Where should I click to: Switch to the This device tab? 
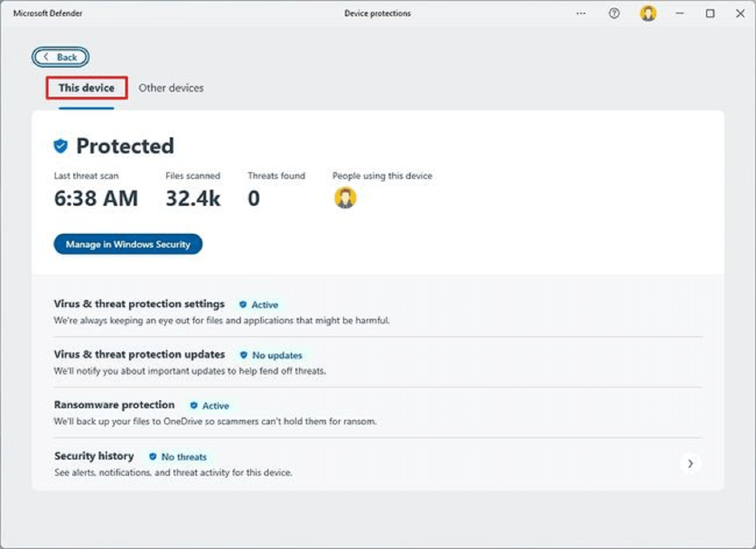(x=86, y=88)
